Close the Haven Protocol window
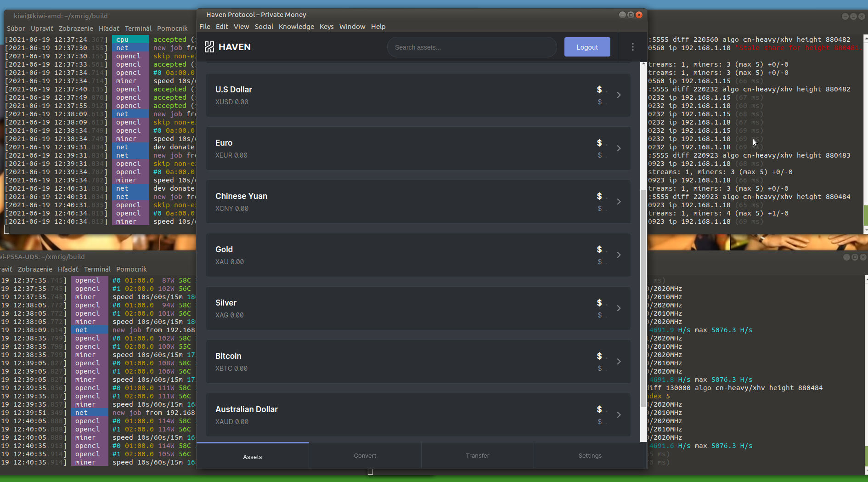The width and height of the screenshot is (868, 482). [x=639, y=15]
